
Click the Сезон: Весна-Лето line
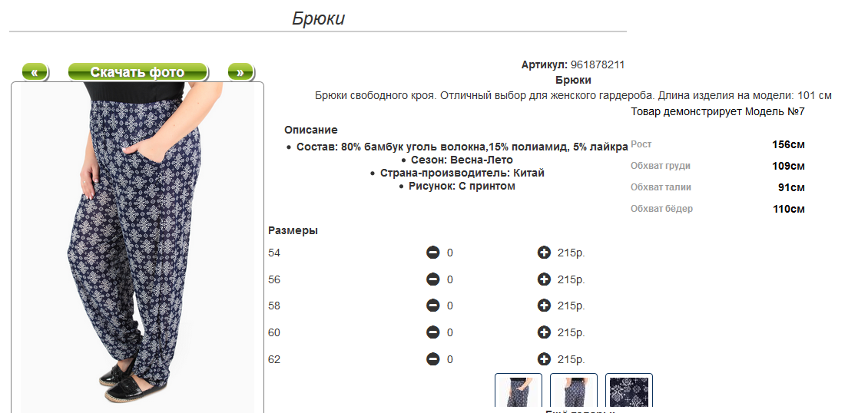[x=462, y=160]
